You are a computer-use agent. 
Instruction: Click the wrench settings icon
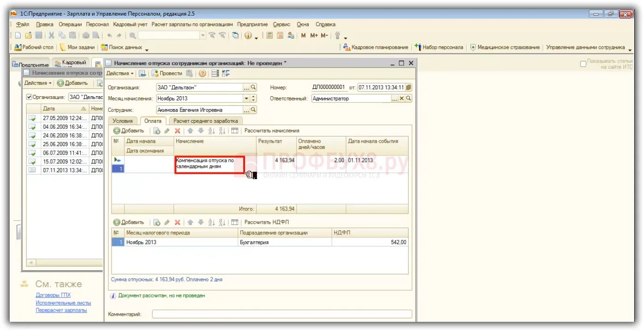337,35
